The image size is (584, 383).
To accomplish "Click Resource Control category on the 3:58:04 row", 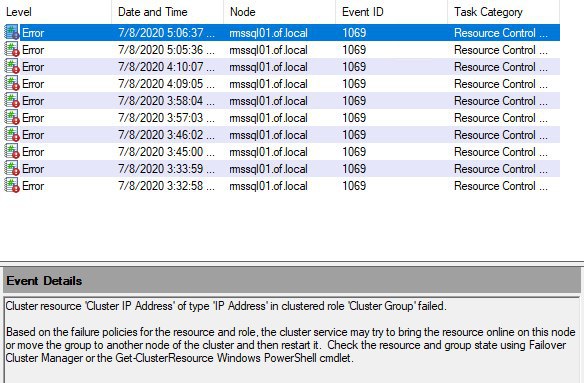I will [x=501, y=101].
